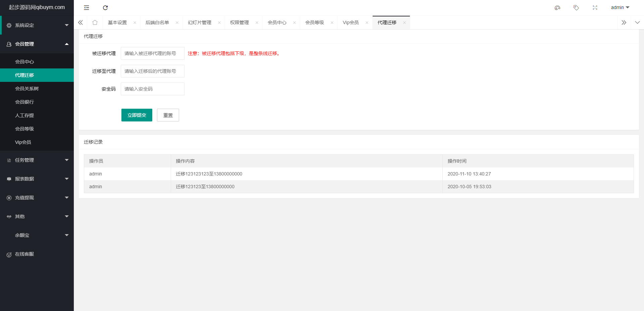Open the admin user dropdown
Screen dimensions: 644x311
pyautogui.click(x=620, y=7)
